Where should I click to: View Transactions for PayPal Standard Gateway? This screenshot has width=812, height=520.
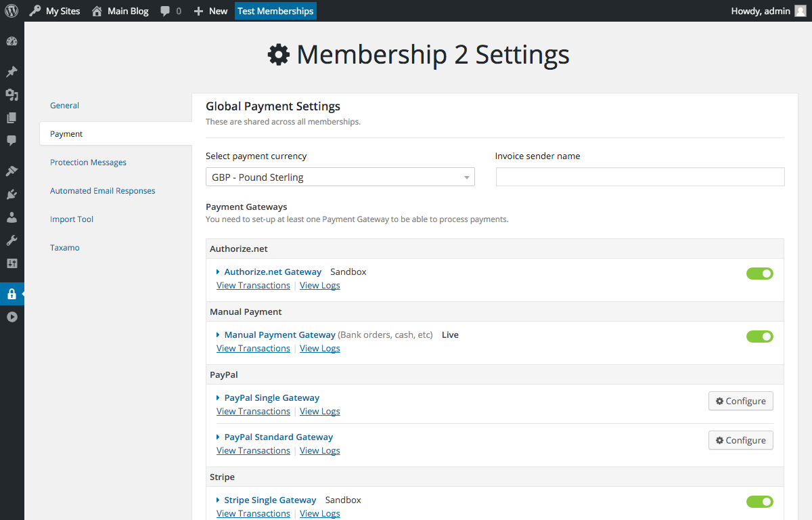click(253, 451)
